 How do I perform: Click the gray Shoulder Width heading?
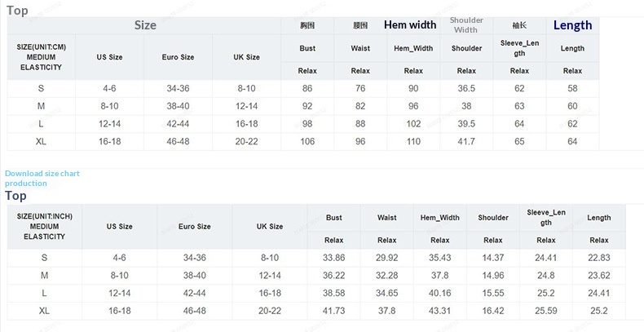466,25
